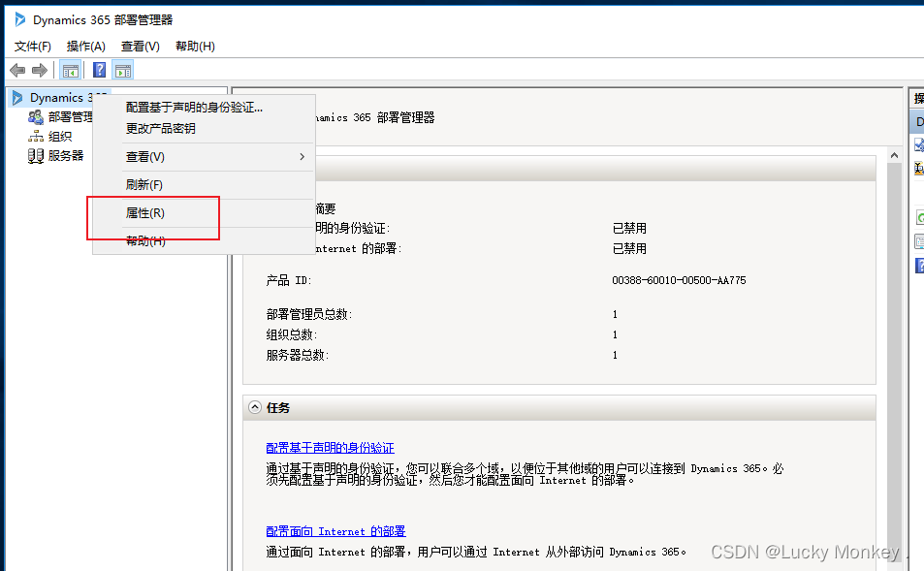This screenshot has height=571, width=924.
Task: Toggle the show/hide console tree icon
Action: [70, 71]
